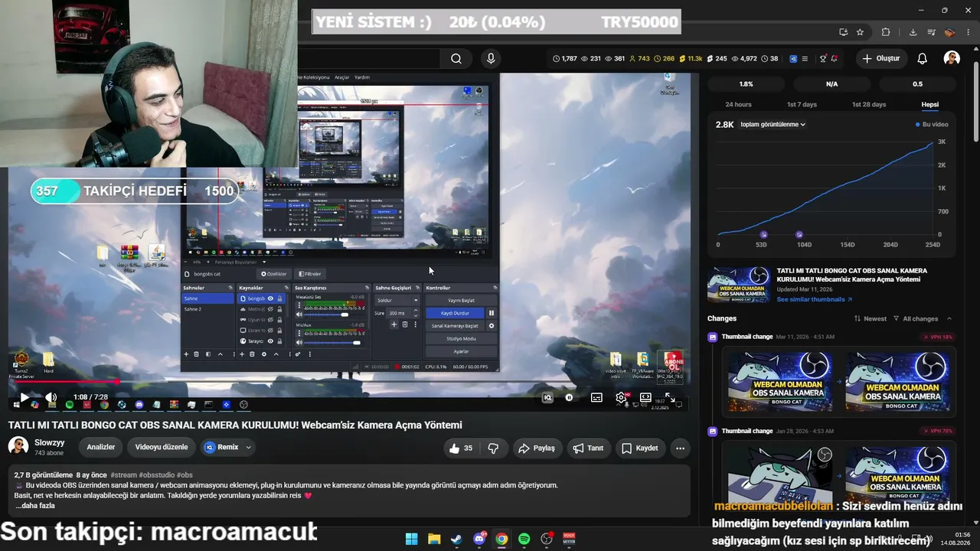Screen dimensions: 980x551
Task: Click the small red-dot bell in vidIQ bar
Action: point(834,59)
